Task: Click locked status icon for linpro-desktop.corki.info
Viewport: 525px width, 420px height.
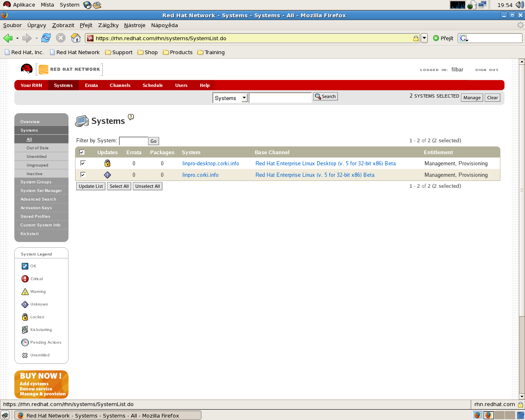Action: tap(107, 163)
